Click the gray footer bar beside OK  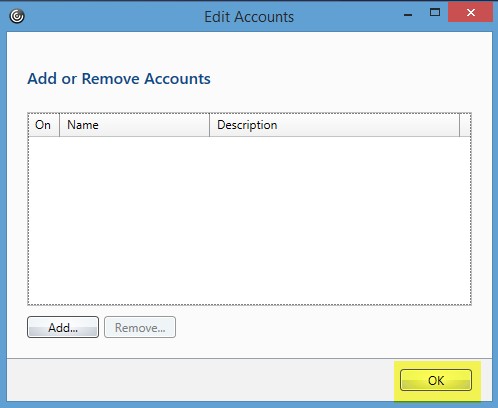pos(200,380)
